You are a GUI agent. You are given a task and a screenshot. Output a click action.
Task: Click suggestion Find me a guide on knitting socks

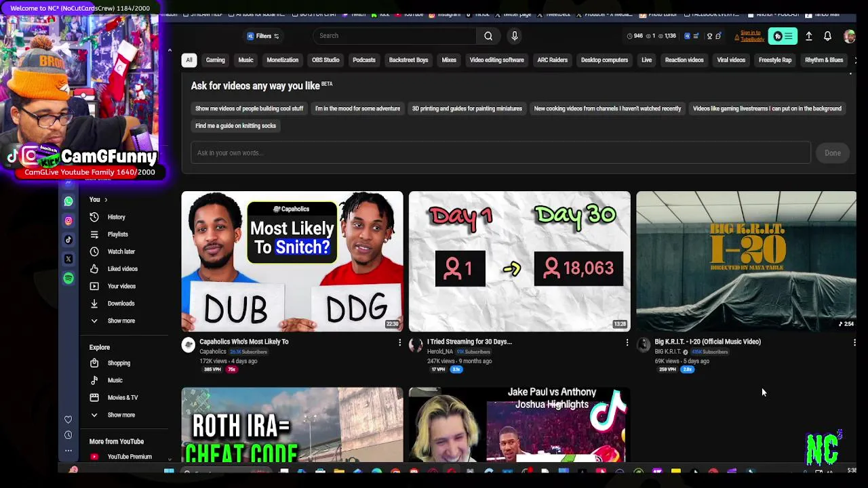click(235, 126)
